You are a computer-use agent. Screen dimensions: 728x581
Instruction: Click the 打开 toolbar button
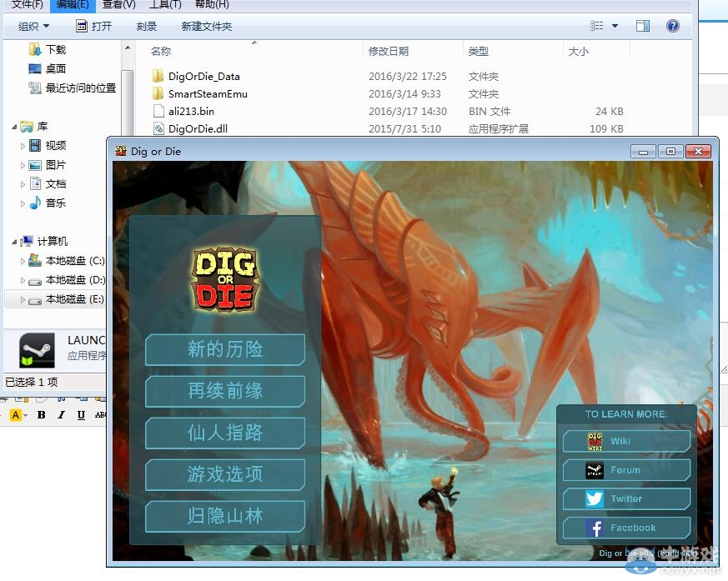93,27
